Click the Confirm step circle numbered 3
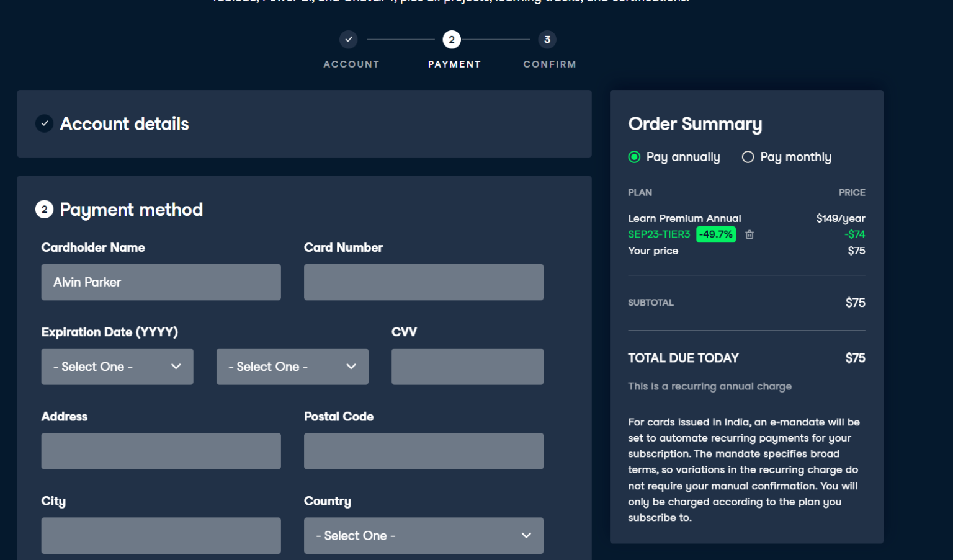Viewport: 953px width, 560px height. [547, 39]
